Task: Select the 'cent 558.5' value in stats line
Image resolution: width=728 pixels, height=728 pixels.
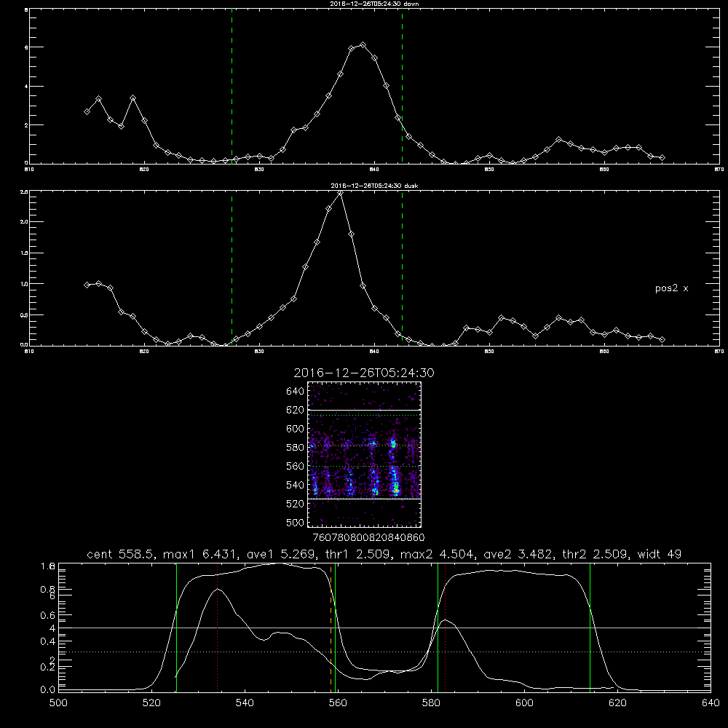Action: [120, 554]
